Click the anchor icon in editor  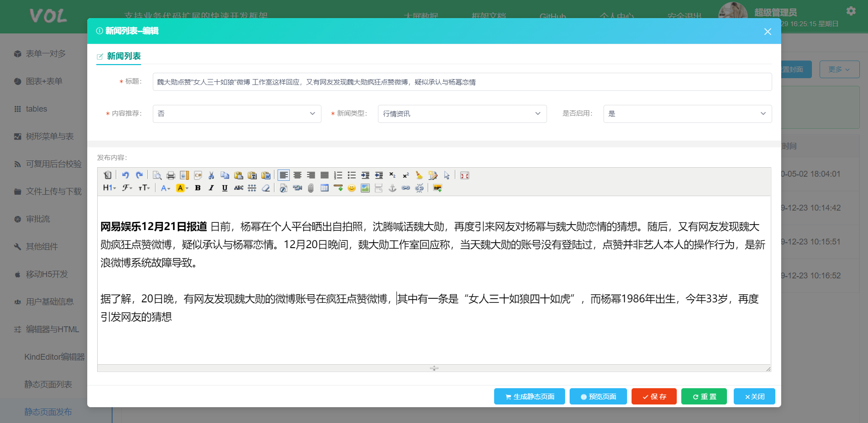tap(392, 188)
